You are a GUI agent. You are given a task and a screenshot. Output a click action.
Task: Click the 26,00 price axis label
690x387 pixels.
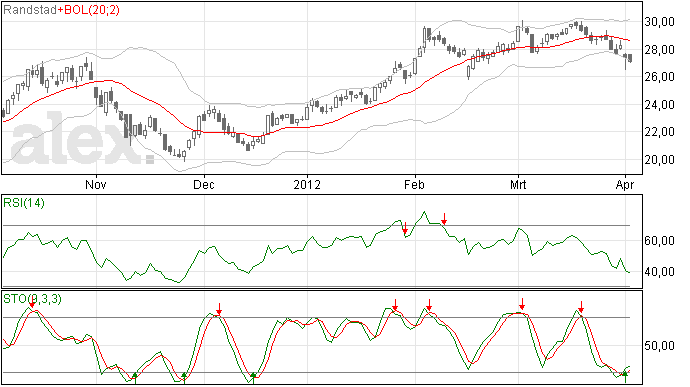[659, 77]
